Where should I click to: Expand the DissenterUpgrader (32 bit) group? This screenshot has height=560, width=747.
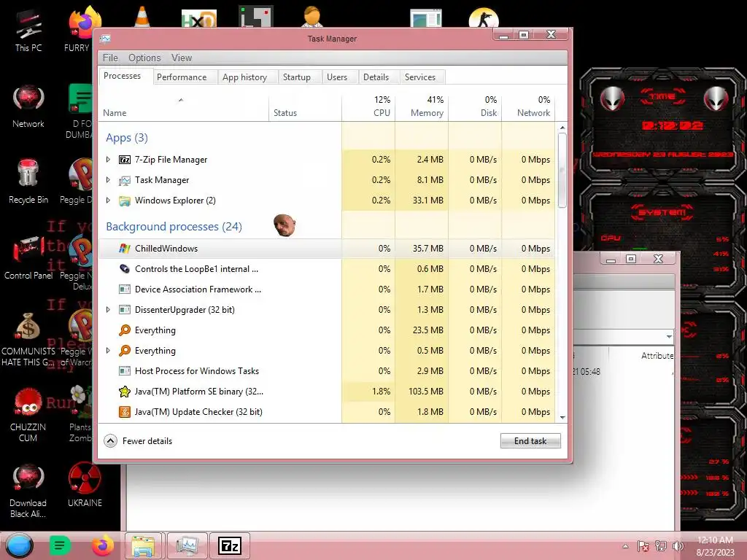108,309
